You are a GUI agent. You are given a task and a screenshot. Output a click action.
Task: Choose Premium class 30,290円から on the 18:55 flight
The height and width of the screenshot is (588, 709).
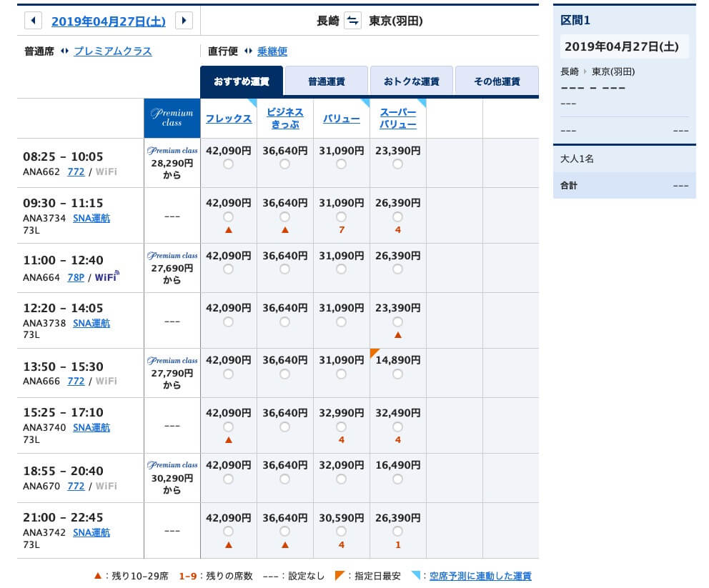tap(172, 477)
